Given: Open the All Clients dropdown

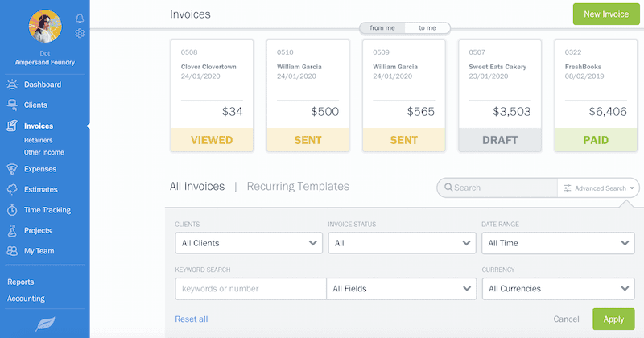Looking at the screenshot, I should coord(248,243).
